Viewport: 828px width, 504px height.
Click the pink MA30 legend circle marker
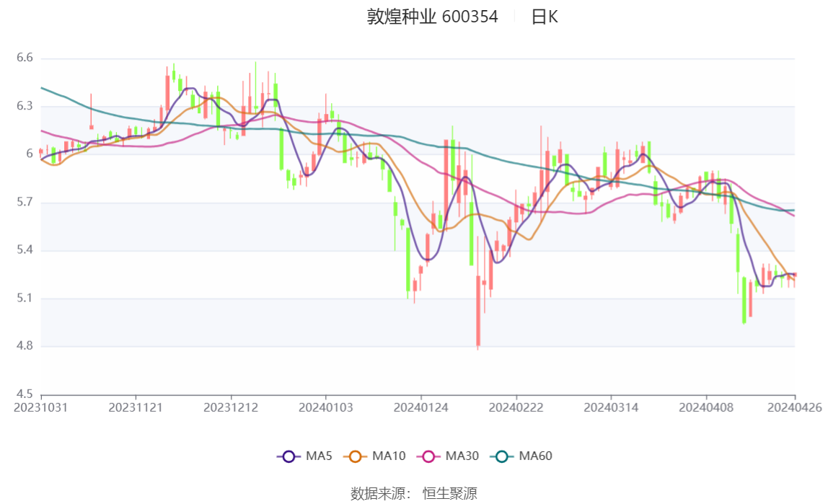click(x=428, y=456)
